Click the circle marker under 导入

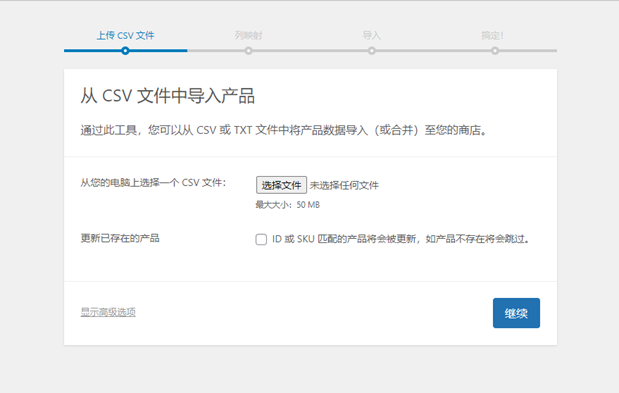(371, 51)
